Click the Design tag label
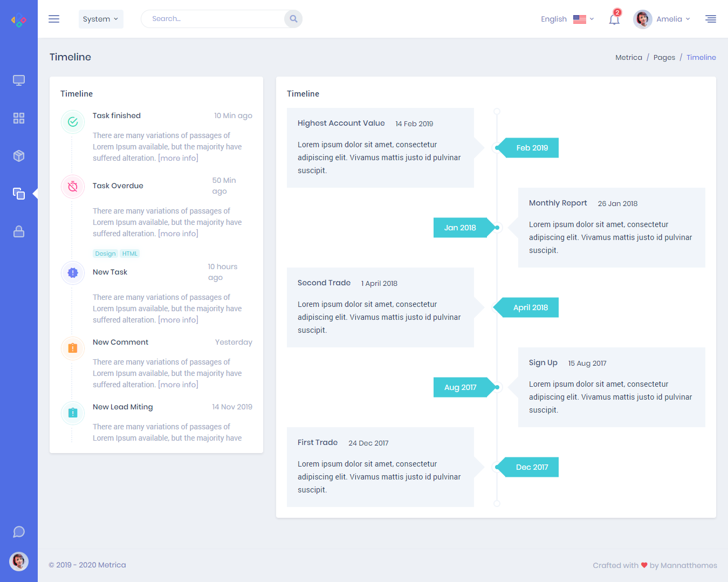Image resolution: width=728 pixels, height=582 pixels. [x=105, y=254]
